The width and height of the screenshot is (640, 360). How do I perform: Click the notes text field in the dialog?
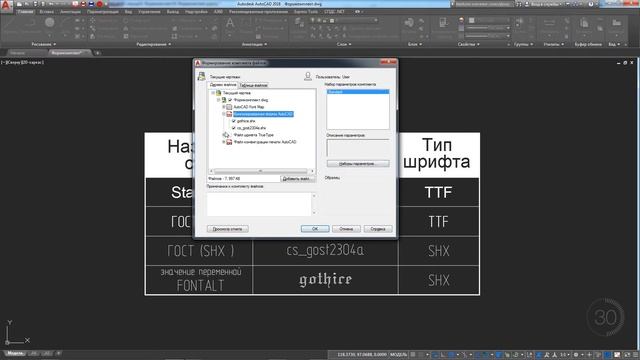pyautogui.click(x=259, y=204)
